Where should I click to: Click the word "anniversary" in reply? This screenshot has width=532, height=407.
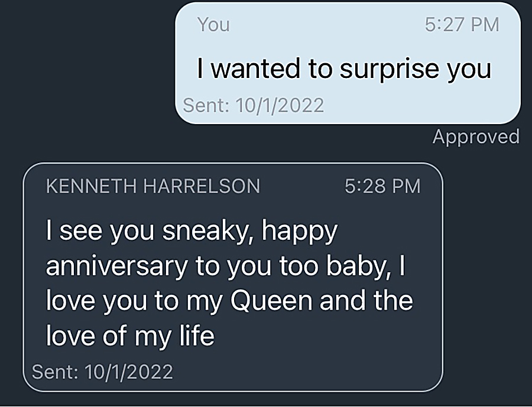[x=115, y=266]
